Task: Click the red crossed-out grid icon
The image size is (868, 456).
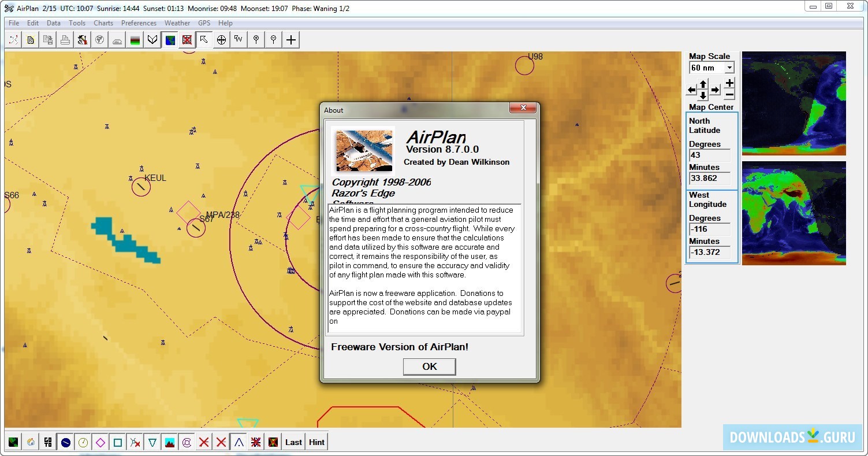Action: pyautogui.click(x=187, y=39)
